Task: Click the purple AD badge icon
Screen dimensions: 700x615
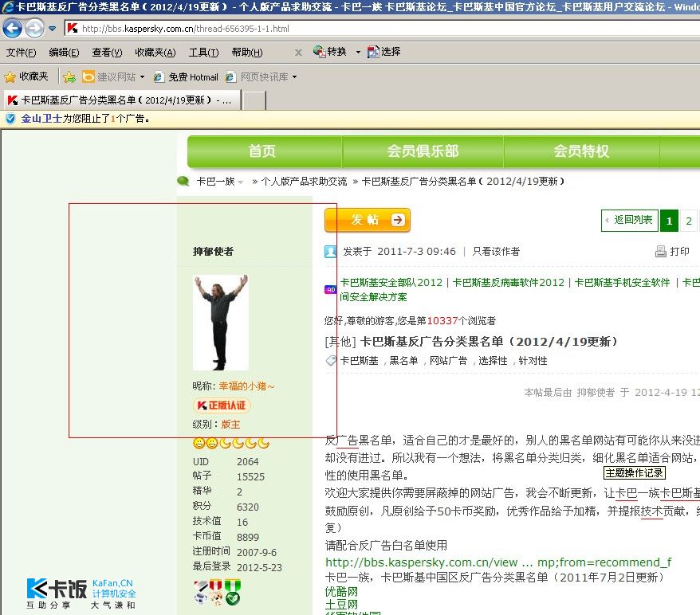Action: [331, 289]
